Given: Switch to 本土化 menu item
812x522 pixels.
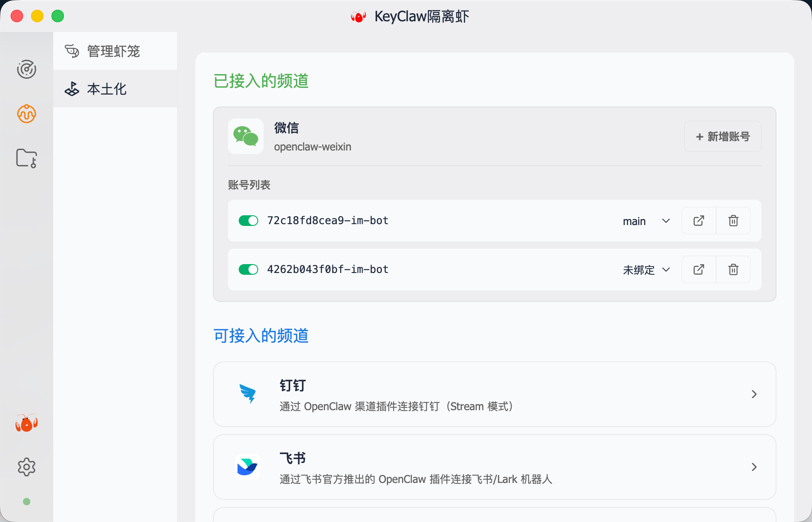Looking at the screenshot, I should coord(115,89).
